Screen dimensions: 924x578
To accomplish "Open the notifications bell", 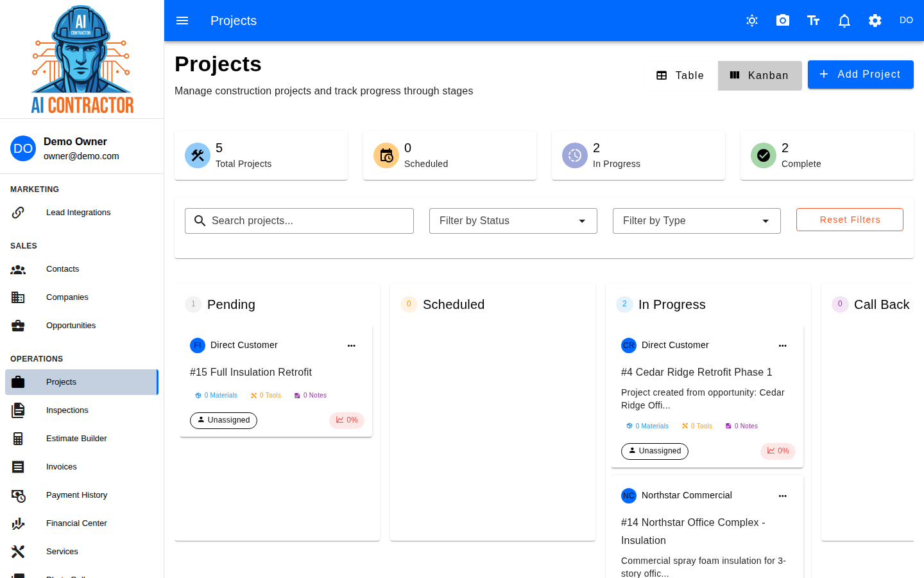I will (844, 21).
